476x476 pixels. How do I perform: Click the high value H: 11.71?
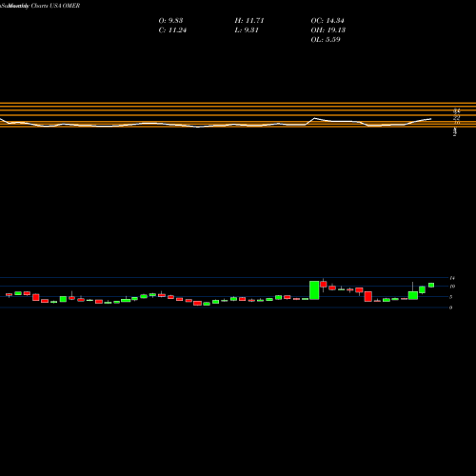pos(249,21)
